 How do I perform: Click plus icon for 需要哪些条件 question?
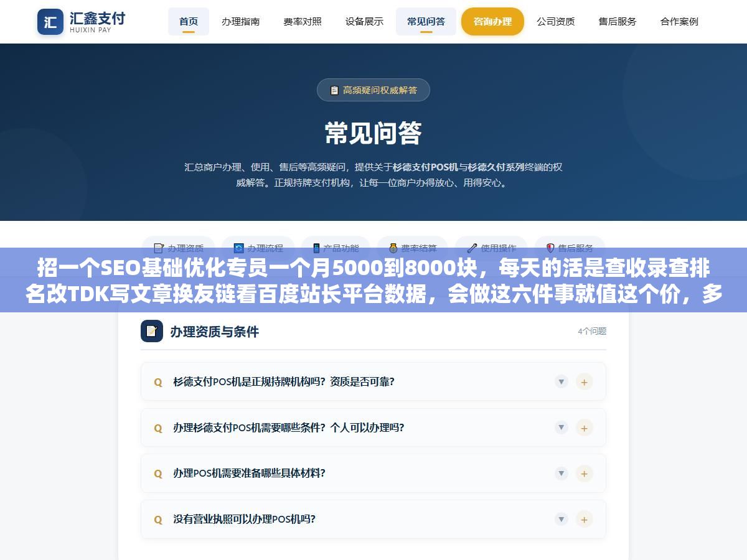(584, 427)
